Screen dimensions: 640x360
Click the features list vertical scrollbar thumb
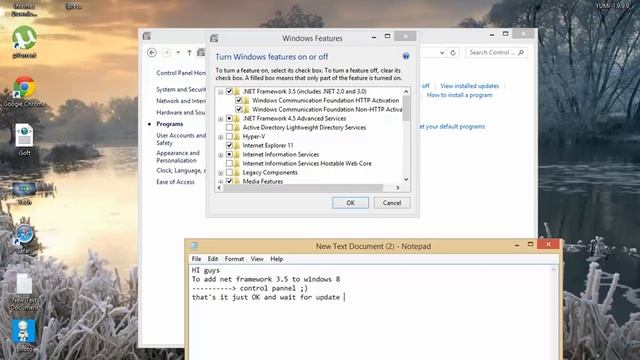(x=406, y=109)
